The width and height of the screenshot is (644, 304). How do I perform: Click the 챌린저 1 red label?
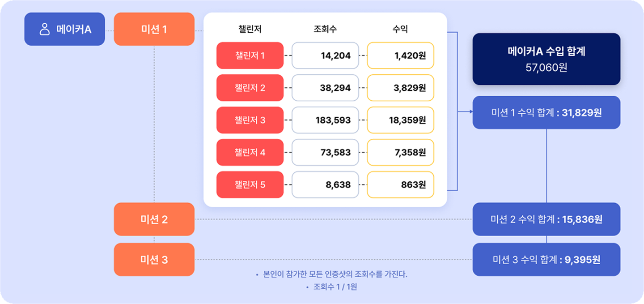point(250,56)
